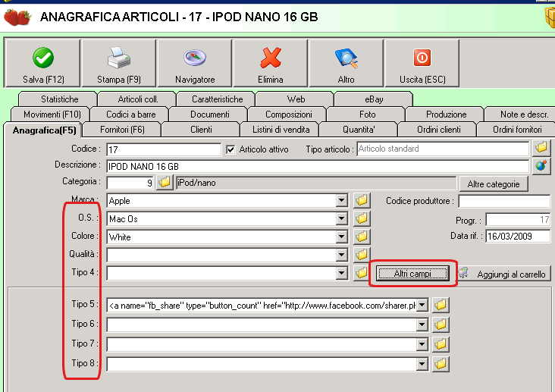The height and width of the screenshot is (392, 555).
Task: Click Aggiungi al carrello button label
Action: [511, 274]
